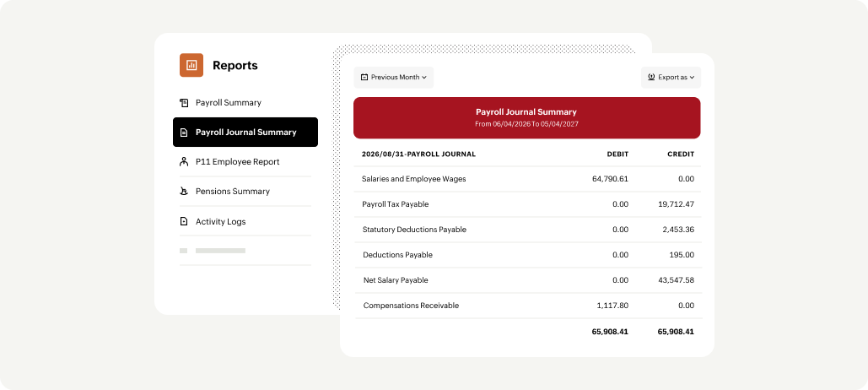Viewport: 868px width, 390px height.
Task: Click the Reports heading
Action: click(235, 65)
